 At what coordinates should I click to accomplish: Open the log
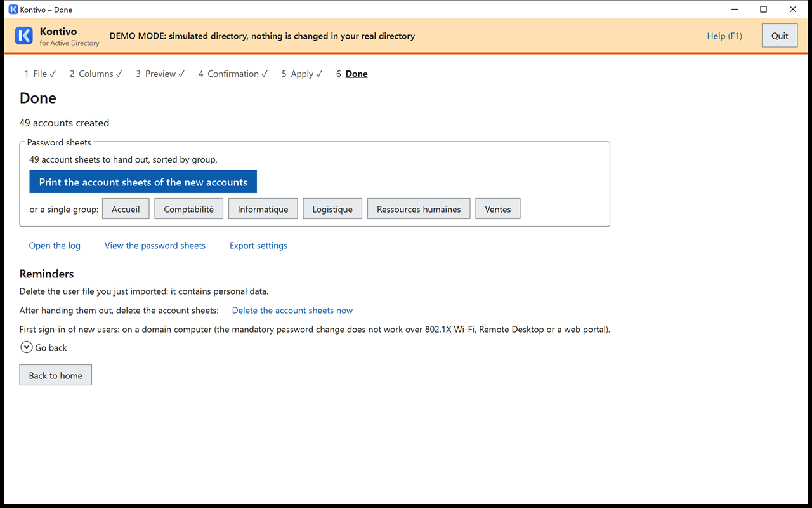coord(55,246)
